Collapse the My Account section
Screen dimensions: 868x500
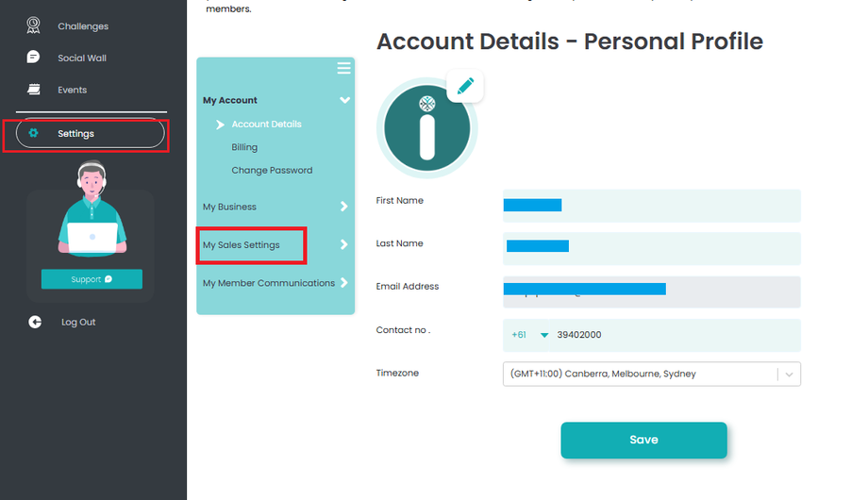pos(345,100)
